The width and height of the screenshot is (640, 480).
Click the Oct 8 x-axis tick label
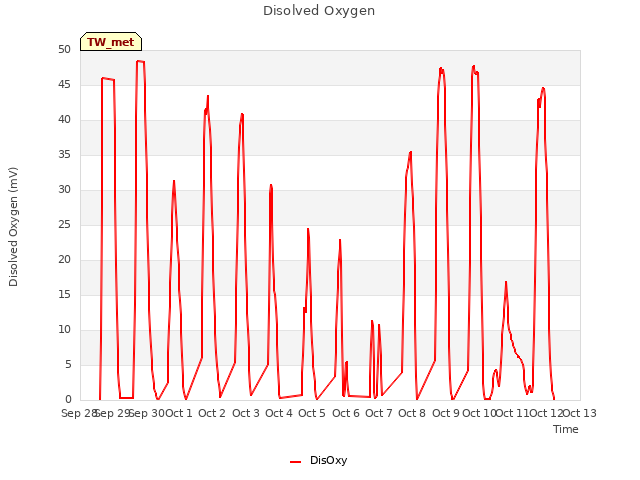(412, 413)
